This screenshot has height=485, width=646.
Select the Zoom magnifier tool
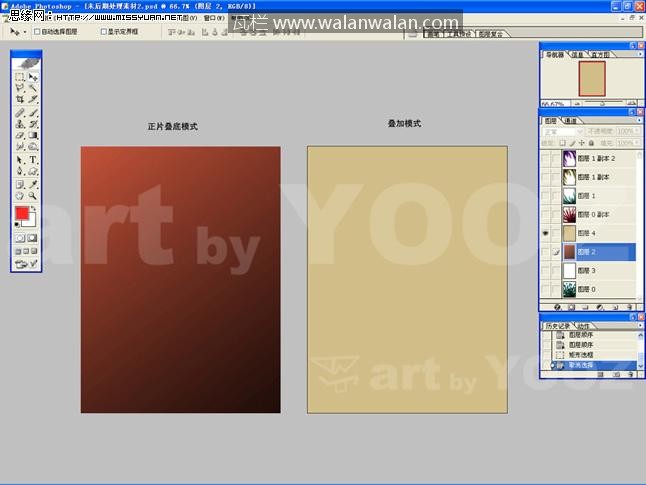33,196
